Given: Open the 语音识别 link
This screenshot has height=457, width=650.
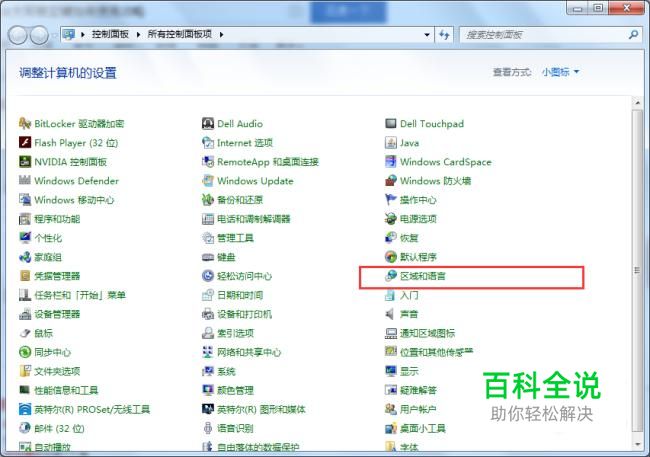Looking at the screenshot, I should [235, 428].
